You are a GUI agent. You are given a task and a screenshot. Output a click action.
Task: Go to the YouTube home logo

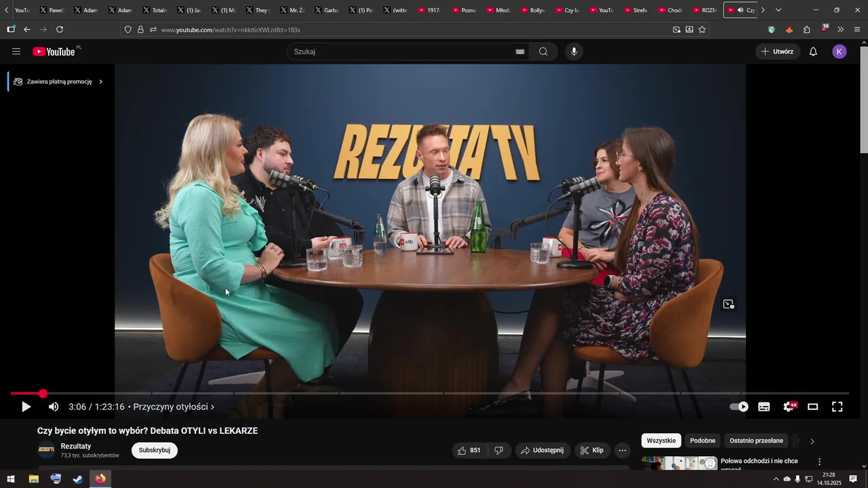coord(54,52)
